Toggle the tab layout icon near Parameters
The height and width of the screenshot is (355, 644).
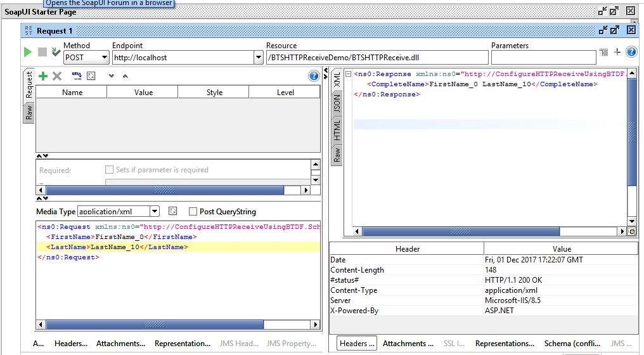603,52
